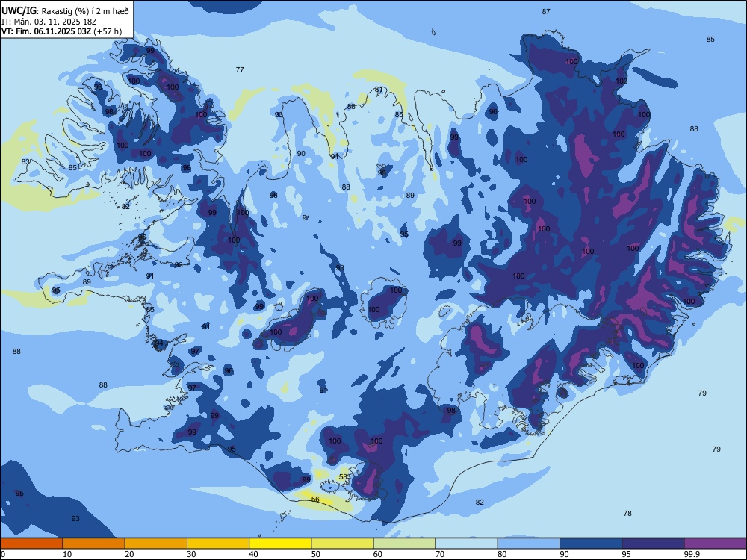Image resolution: width=747 pixels, height=560 pixels.
Task: Select the pale yellow 50–60 legend swatch
Action: pos(342,544)
